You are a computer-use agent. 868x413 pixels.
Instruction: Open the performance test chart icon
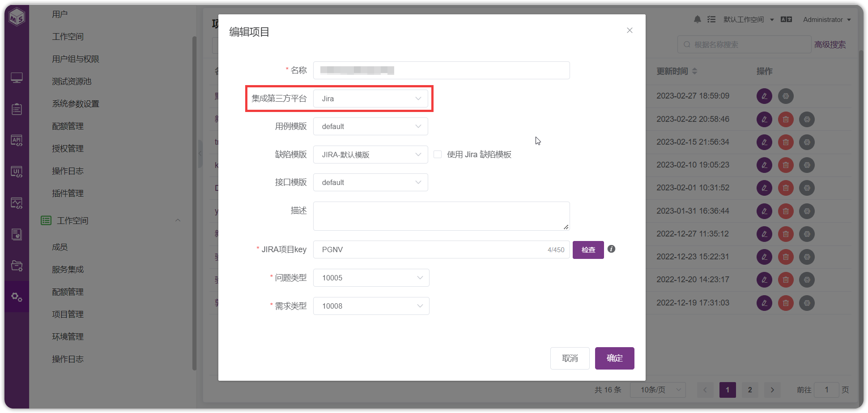pos(17,203)
